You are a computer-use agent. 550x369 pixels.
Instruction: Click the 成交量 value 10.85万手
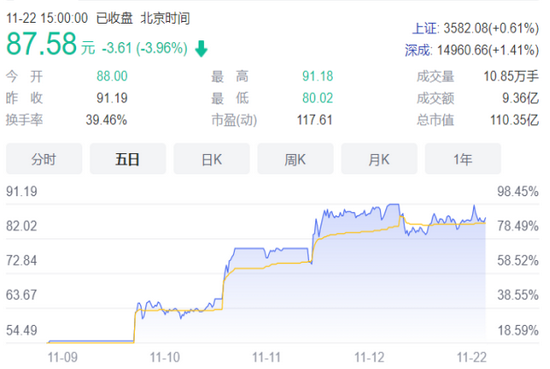pyautogui.click(x=511, y=76)
